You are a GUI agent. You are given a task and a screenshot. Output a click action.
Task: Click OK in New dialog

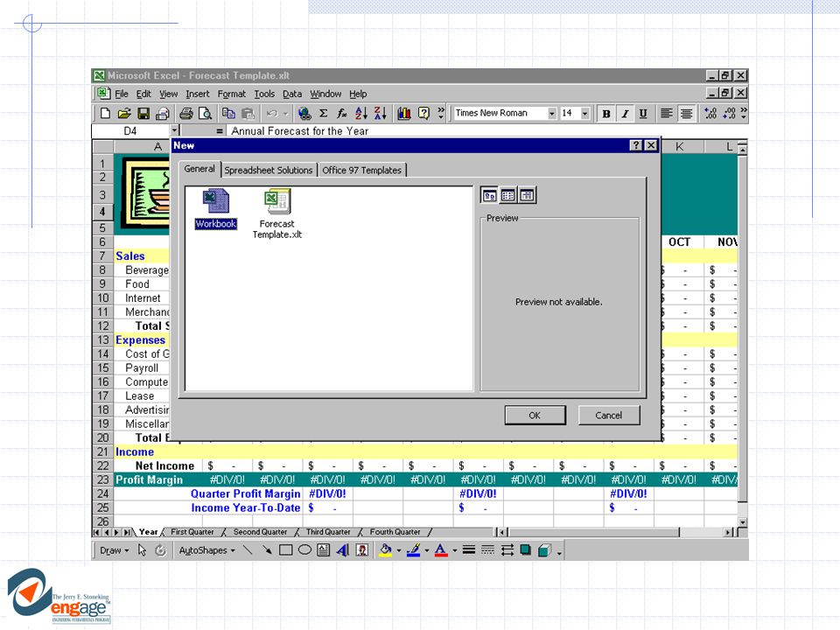(x=535, y=415)
